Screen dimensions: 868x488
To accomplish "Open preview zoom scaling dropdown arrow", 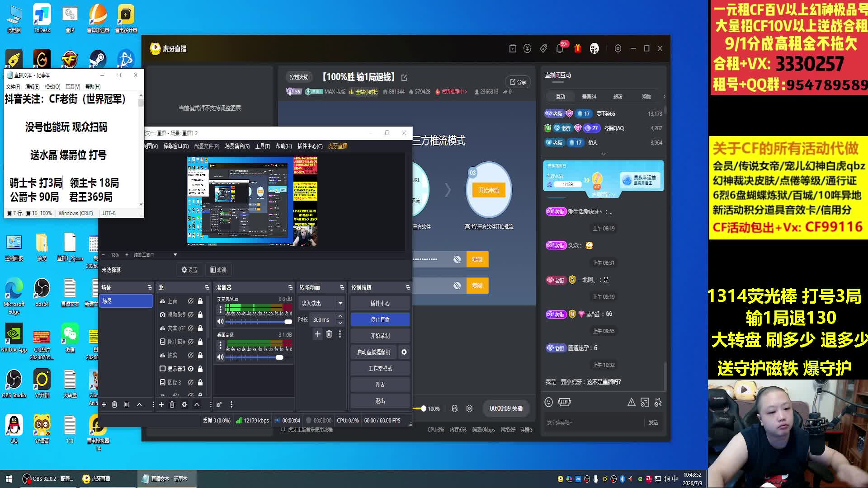I will (175, 255).
